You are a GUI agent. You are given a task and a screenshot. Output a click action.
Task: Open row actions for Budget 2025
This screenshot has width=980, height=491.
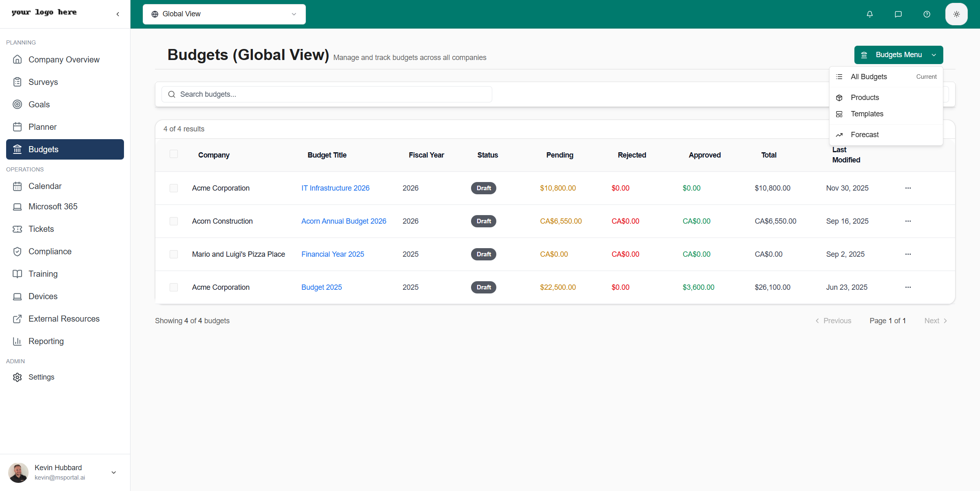[x=908, y=287]
